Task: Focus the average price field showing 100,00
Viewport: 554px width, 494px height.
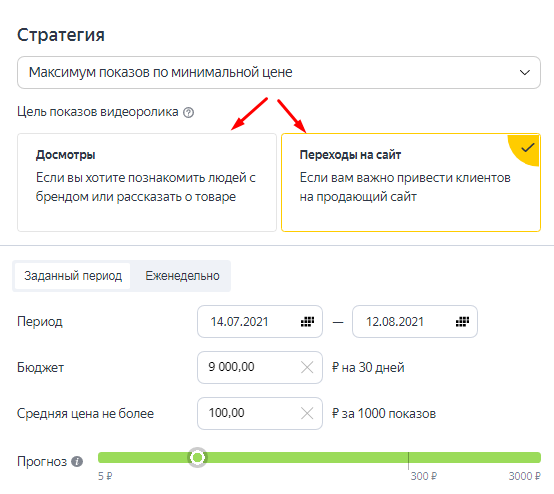Action: [x=260, y=413]
